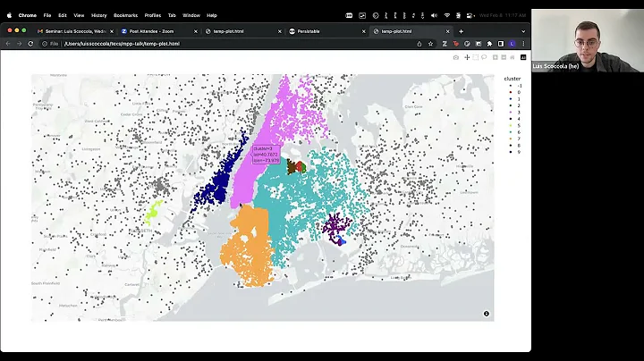Viewport: 644px width, 361px height.
Task: Click Luis Scoccola video thumbnail
Action: [588, 40]
